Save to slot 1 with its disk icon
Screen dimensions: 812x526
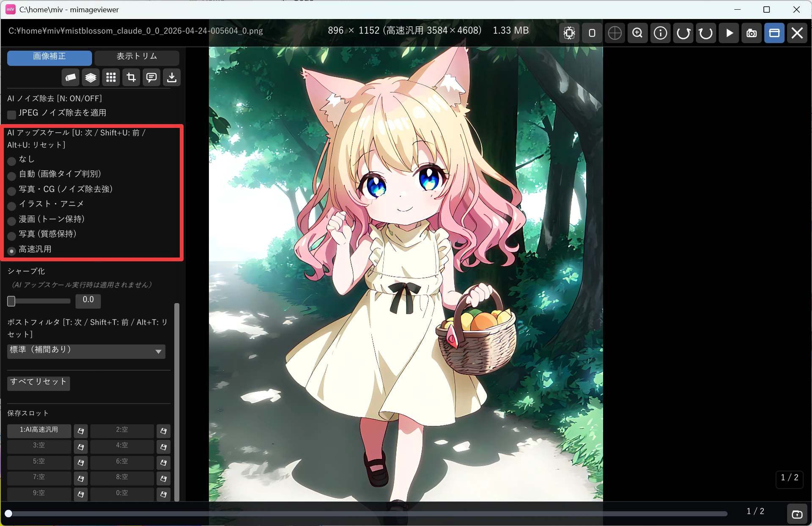coord(81,431)
